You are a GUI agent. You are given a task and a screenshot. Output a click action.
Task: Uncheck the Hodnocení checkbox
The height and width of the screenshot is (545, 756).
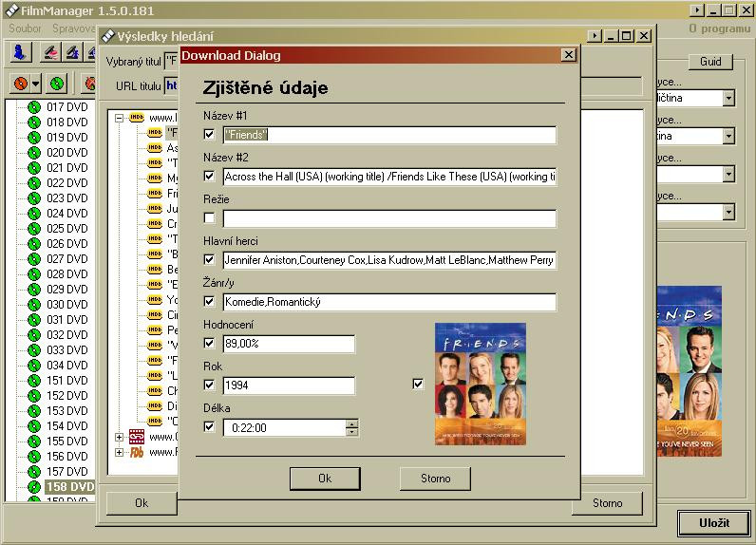[x=209, y=343]
